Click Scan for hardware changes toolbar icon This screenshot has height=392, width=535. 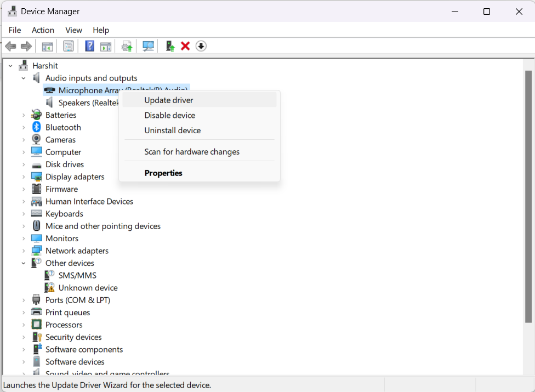(x=148, y=46)
